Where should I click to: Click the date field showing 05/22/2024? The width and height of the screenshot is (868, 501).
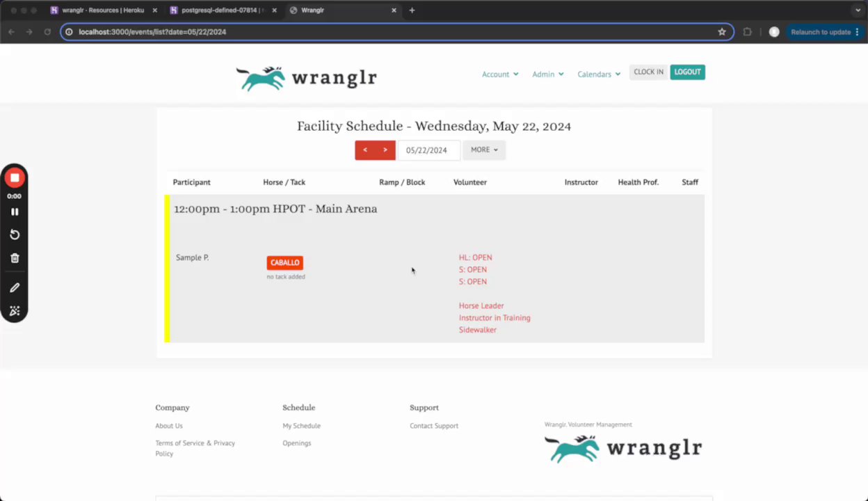pyautogui.click(x=428, y=150)
